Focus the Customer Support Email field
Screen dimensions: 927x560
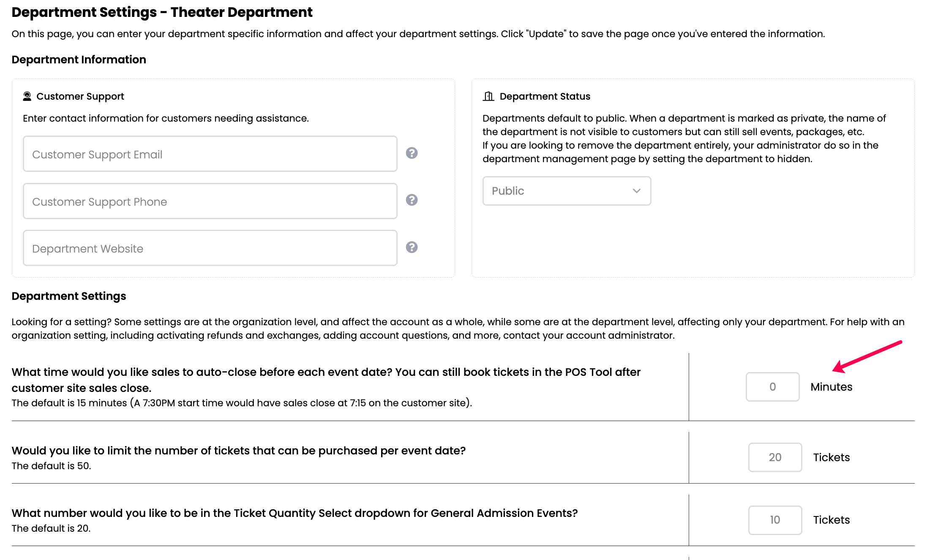[x=210, y=154]
